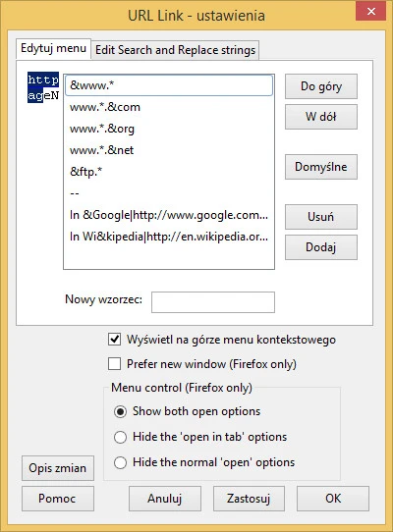Select the -- separator entry
This screenshot has height=532, width=393.
(x=169, y=193)
